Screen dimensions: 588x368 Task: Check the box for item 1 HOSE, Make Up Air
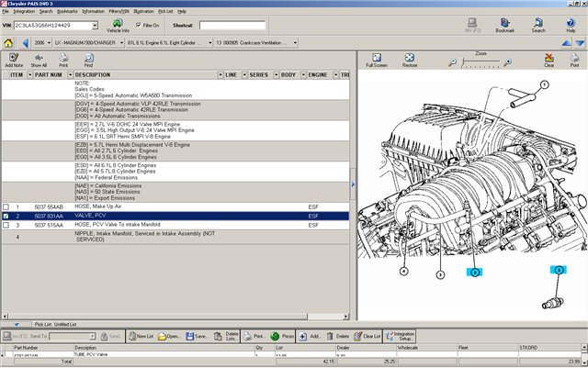click(6, 206)
